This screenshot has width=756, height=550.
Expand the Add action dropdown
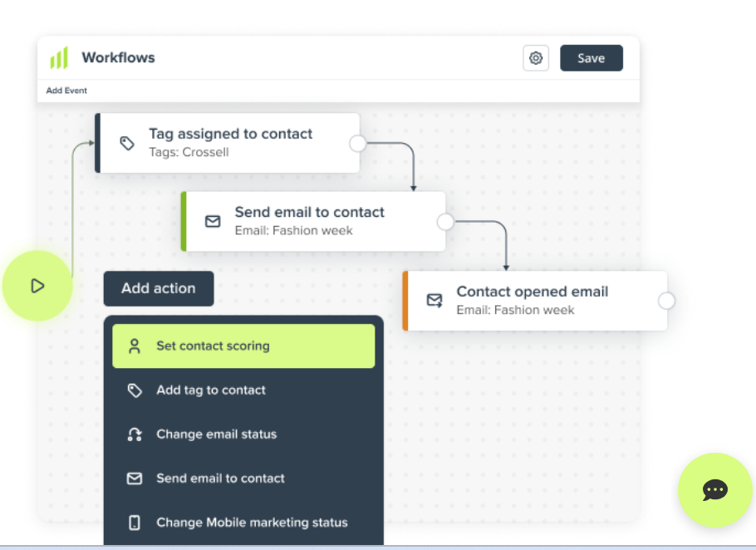[x=159, y=288]
